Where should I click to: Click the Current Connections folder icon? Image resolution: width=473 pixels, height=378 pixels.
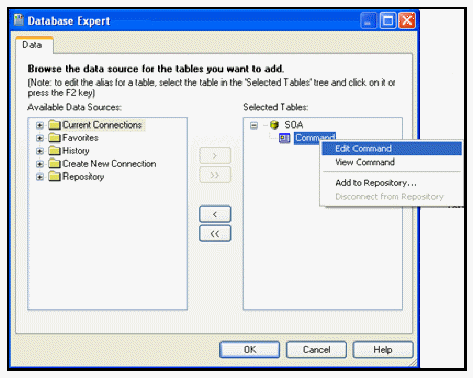[x=54, y=125]
